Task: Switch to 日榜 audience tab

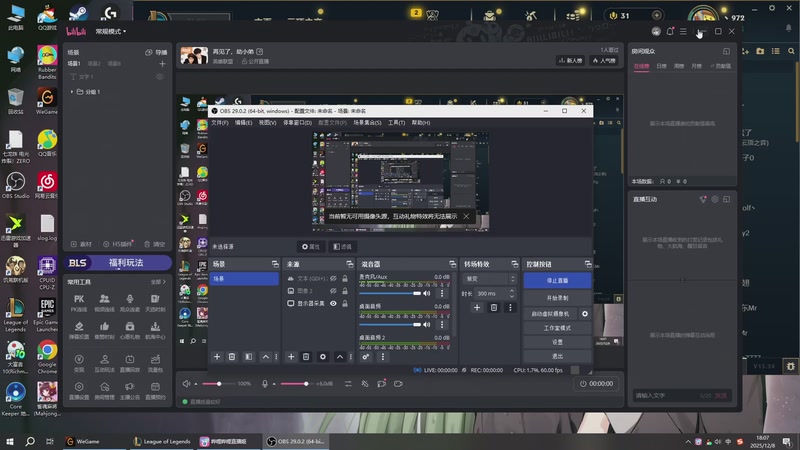Action: pos(661,66)
